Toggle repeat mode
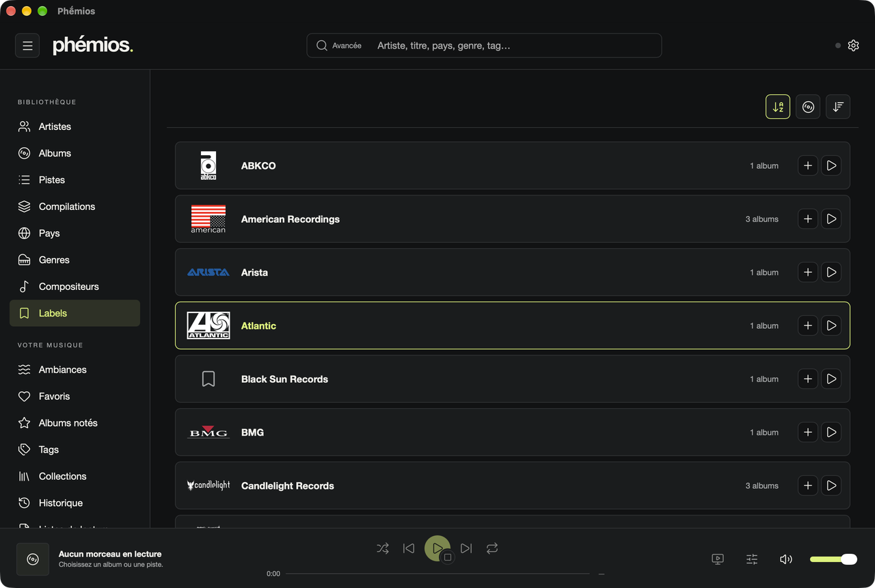This screenshot has height=588, width=875. click(492, 548)
